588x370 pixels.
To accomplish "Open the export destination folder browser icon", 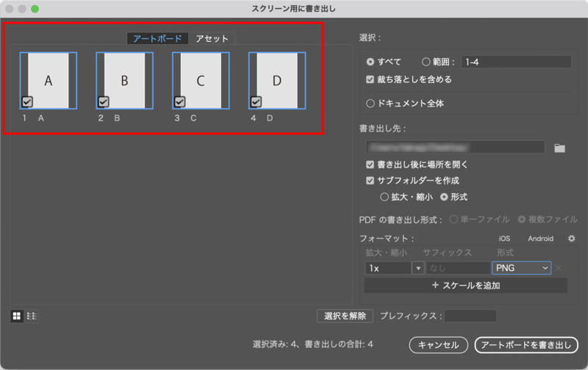I will (x=559, y=148).
